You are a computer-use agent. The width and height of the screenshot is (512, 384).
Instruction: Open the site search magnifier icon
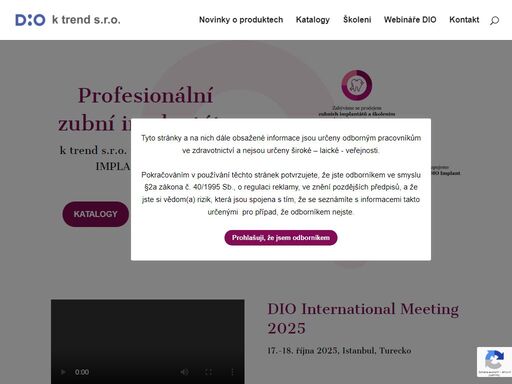tap(494, 20)
